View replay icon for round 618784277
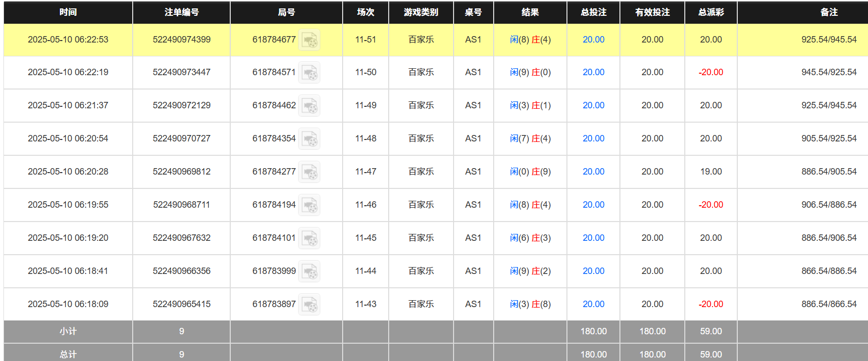 309,172
